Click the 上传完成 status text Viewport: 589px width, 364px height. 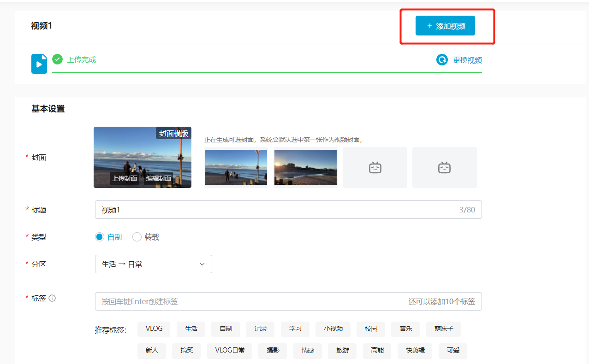pos(82,59)
